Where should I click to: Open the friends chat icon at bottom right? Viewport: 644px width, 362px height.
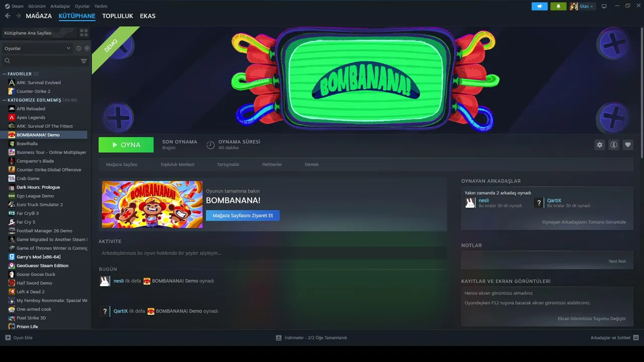636,338
